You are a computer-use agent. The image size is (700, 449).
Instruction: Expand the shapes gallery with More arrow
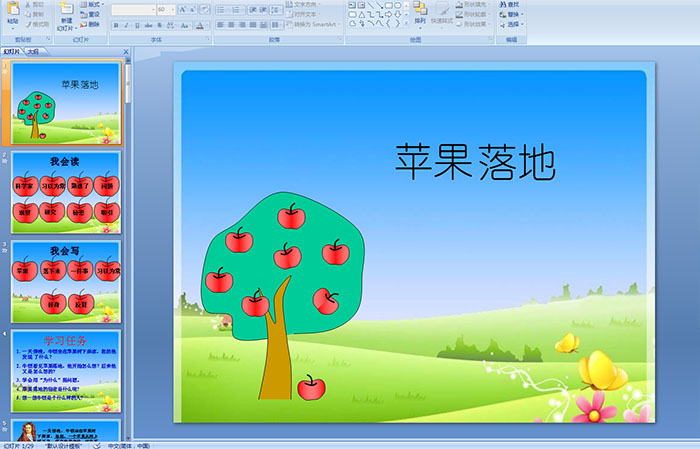406,24
